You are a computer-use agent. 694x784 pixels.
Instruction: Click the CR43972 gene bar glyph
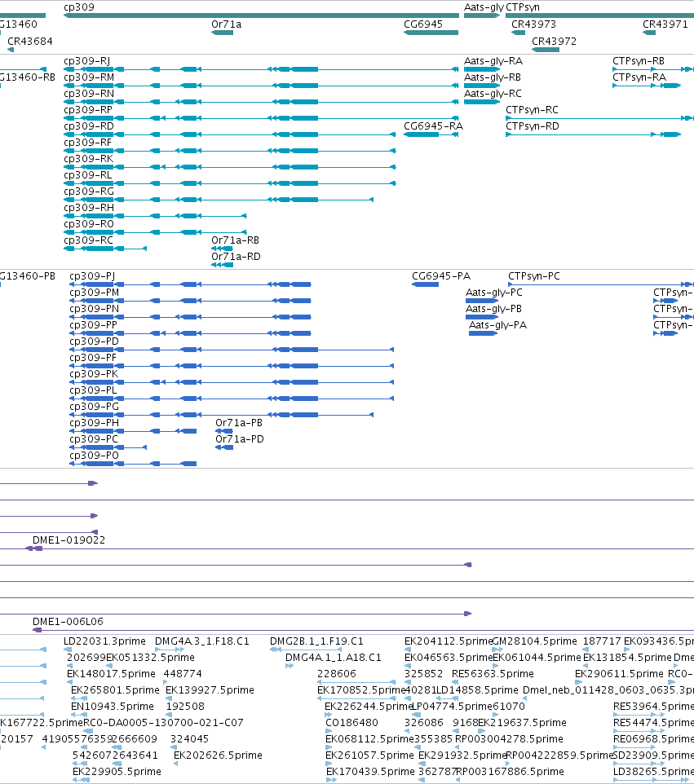[x=546, y=50]
